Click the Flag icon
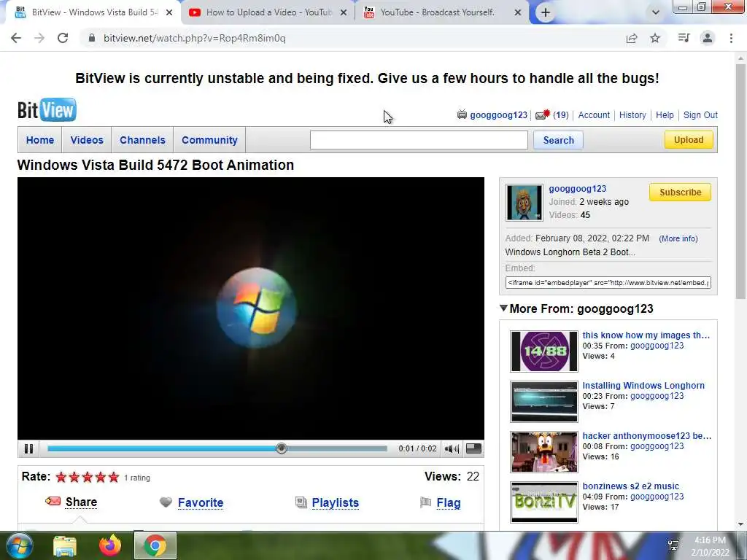Screen dimensions: 747x560 click(425, 502)
